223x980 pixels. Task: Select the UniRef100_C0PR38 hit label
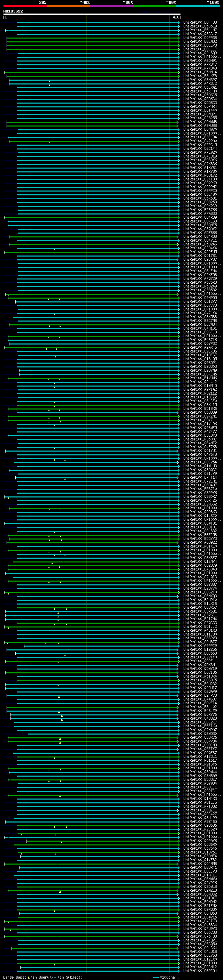200,38
